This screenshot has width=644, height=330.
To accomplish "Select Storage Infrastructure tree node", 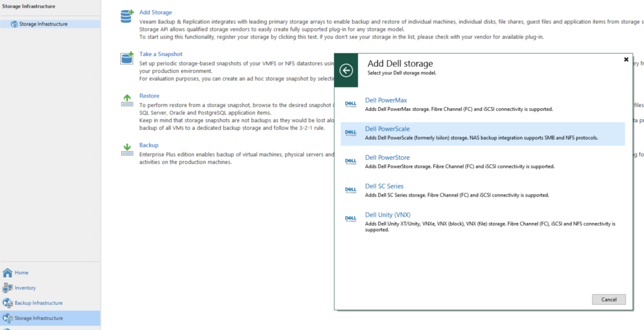I will [x=43, y=24].
